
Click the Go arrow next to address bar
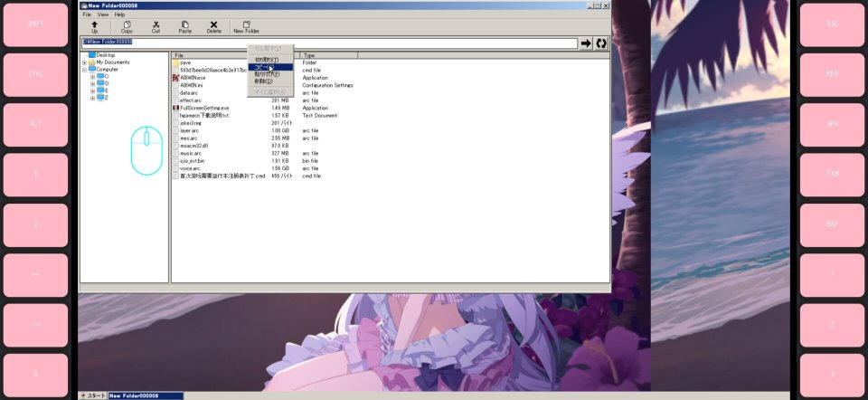pyautogui.click(x=586, y=43)
